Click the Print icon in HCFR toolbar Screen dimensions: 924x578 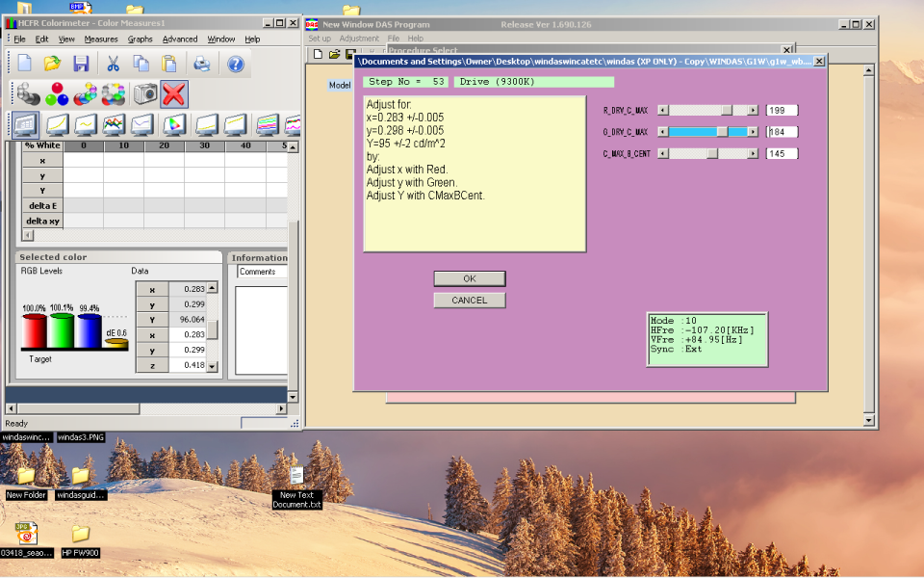point(202,64)
